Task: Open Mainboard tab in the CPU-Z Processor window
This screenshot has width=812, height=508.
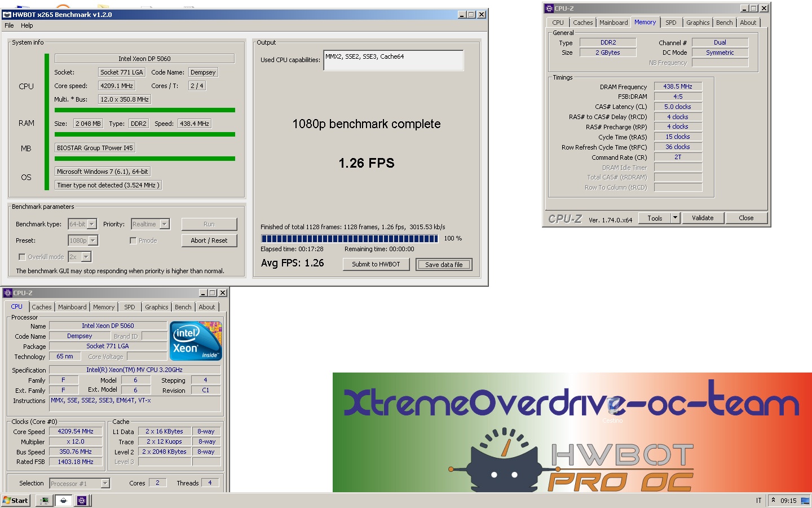Action: click(72, 307)
